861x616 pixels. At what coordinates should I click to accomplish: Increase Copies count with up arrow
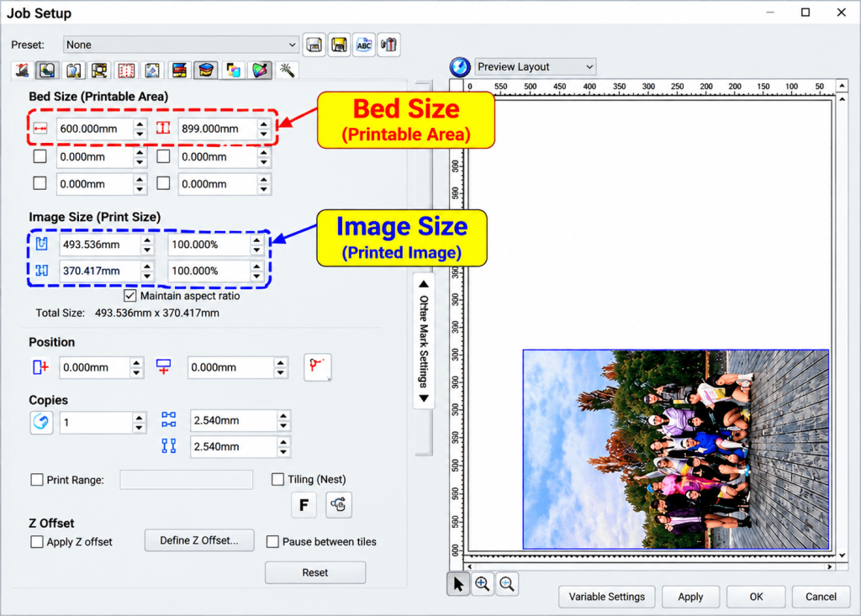[140, 418]
